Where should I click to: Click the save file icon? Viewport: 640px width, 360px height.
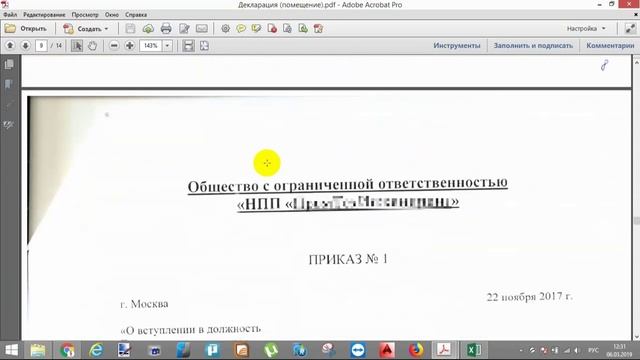pos(130,29)
